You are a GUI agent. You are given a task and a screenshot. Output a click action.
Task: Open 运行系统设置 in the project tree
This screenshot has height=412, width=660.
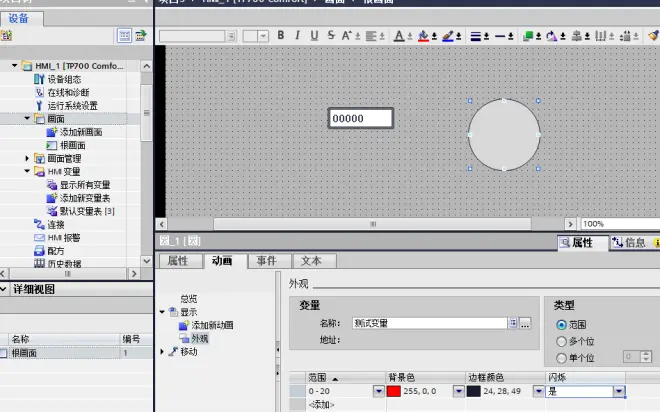pos(72,105)
